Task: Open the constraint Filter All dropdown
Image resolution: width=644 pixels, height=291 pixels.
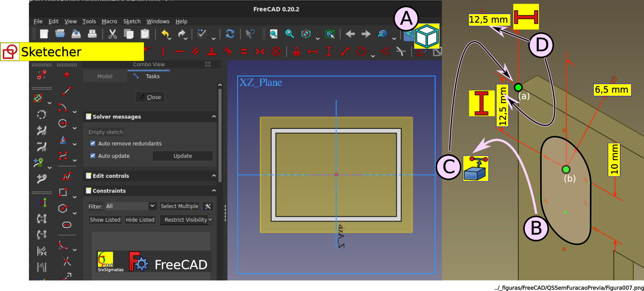Action: pos(130,206)
